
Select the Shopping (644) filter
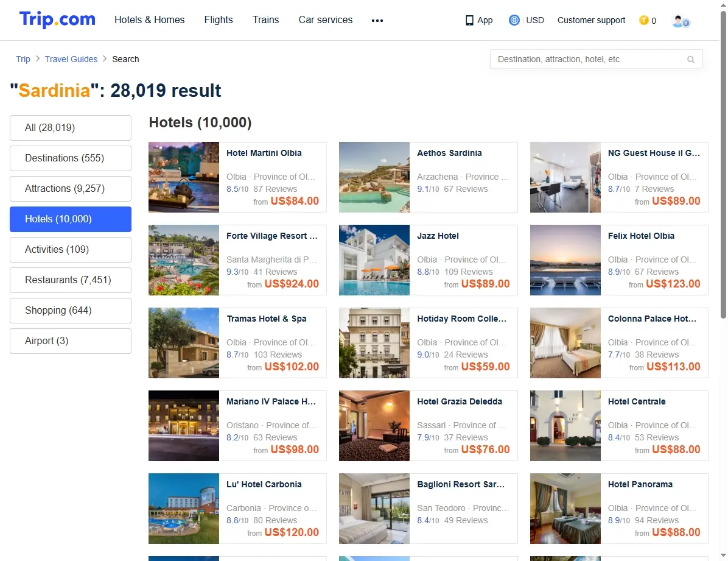click(x=71, y=311)
